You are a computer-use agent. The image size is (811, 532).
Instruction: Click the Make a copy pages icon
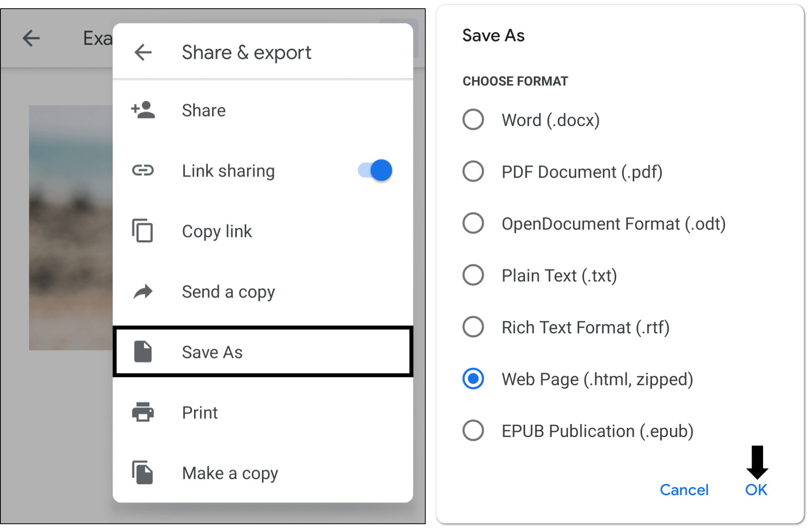[143, 473]
